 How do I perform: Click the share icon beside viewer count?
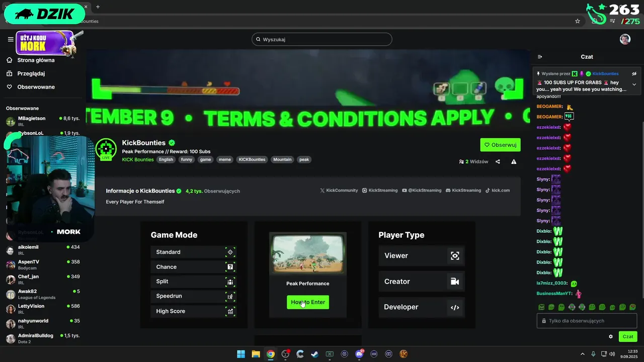point(498,161)
